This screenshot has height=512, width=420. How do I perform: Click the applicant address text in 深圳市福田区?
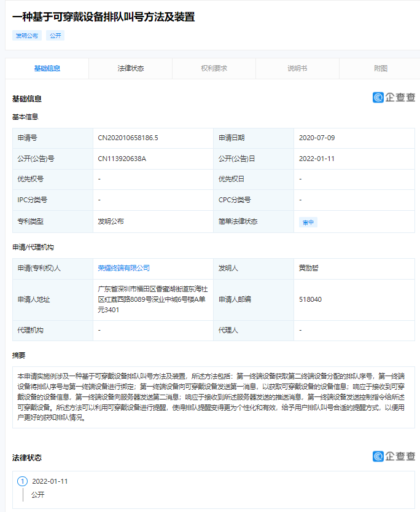[152, 299]
